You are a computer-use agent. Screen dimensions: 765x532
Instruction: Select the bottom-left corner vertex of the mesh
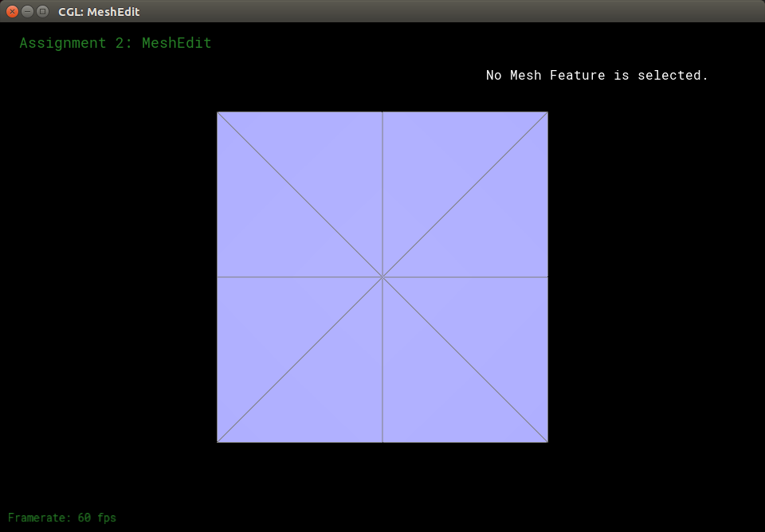[x=218, y=442]
